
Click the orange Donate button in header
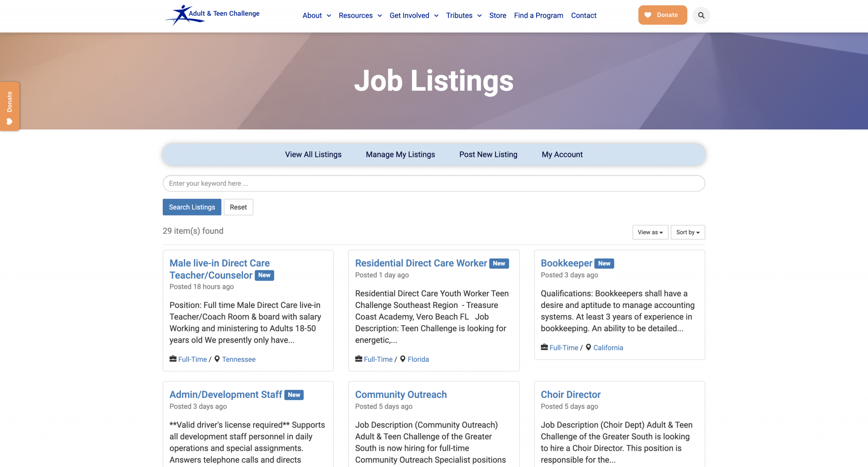(663, 15)
